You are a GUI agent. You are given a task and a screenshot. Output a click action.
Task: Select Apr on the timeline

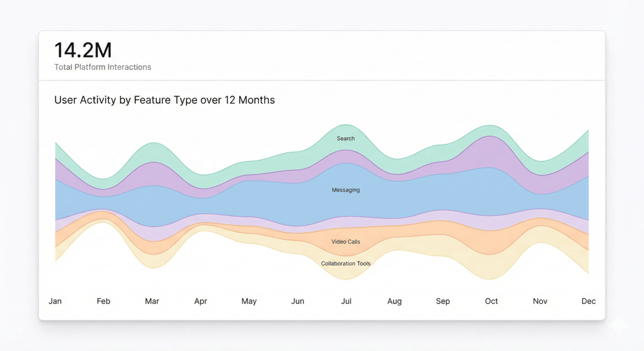click(x=200, y=301)
